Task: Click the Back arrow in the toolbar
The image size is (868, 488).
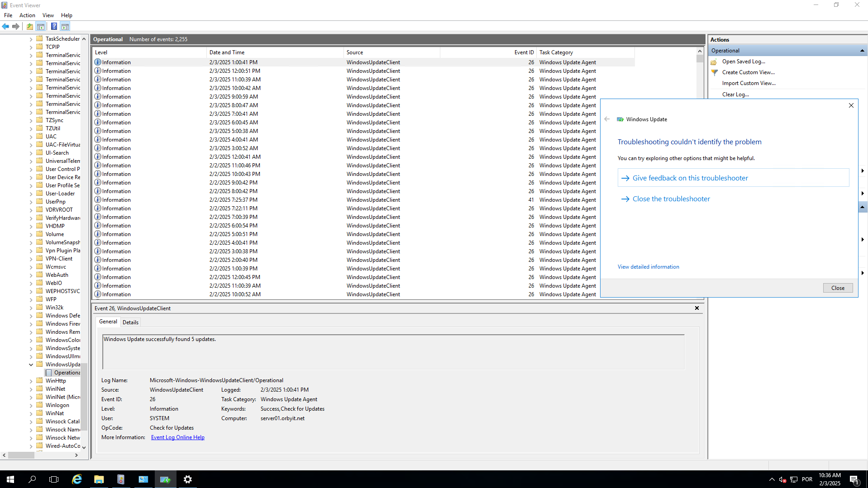Action: (5, 27)
